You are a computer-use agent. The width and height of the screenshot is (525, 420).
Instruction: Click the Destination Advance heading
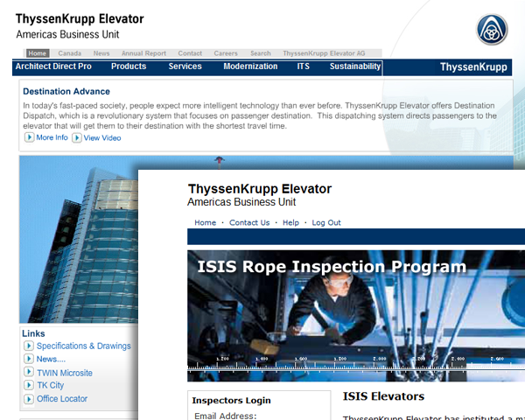(66, 91)
